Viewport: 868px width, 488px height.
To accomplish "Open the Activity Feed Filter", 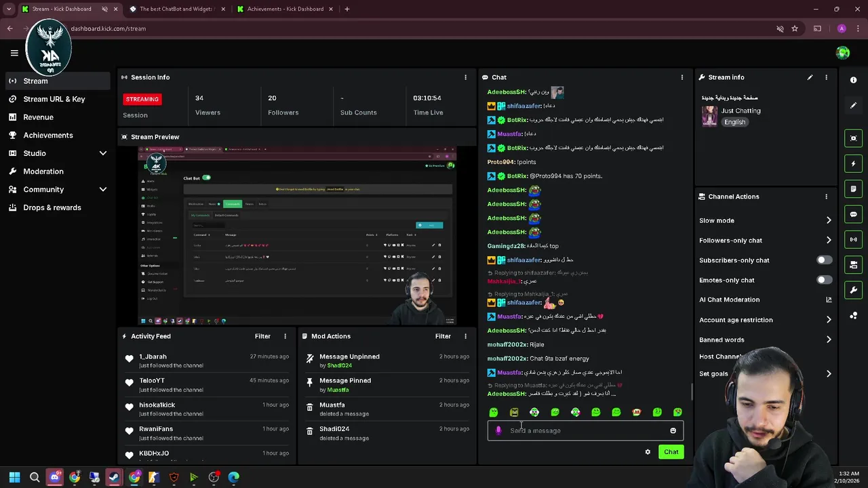I will (262, 336).
